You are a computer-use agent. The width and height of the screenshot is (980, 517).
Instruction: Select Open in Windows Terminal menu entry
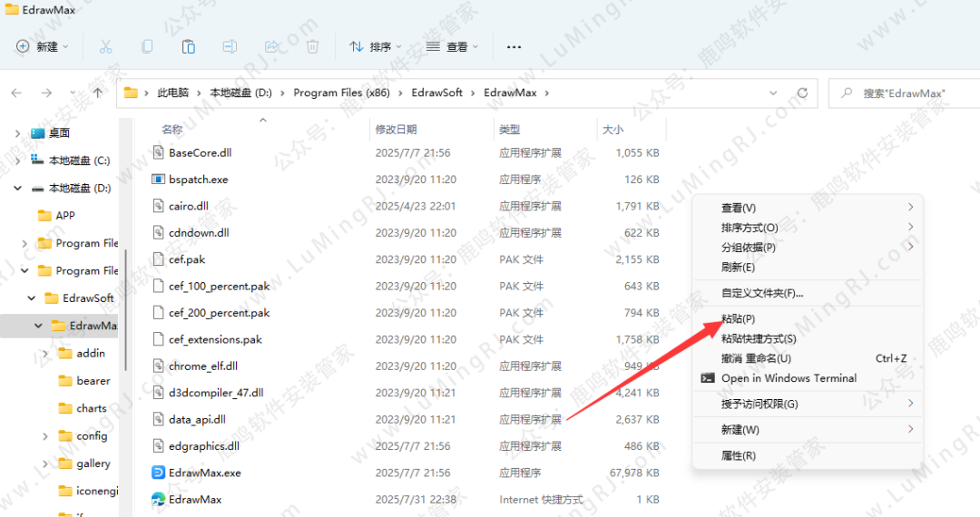point(788,378)
